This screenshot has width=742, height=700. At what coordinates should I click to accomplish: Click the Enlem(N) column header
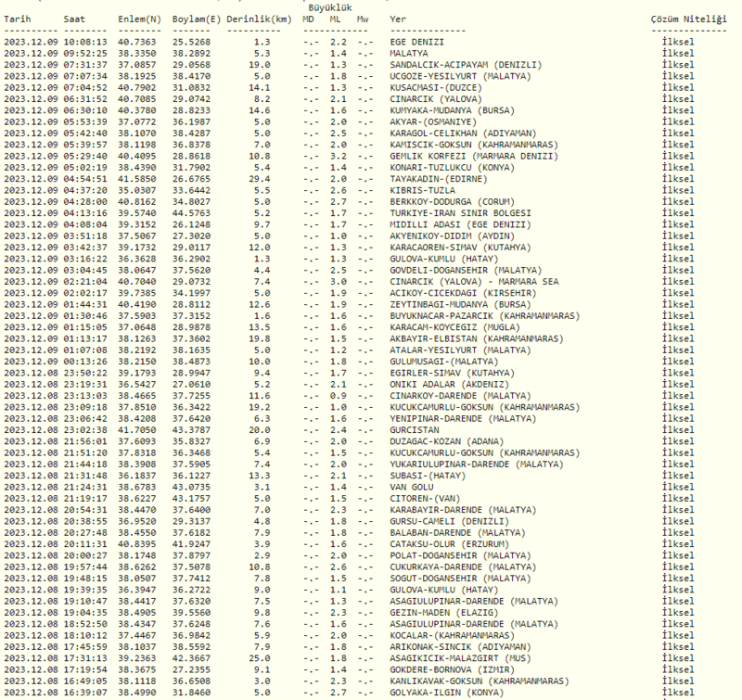(x=138, y=19)
